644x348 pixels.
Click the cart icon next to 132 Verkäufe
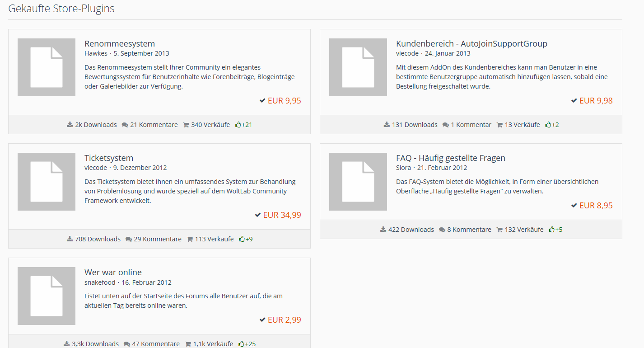pos(499,230)
